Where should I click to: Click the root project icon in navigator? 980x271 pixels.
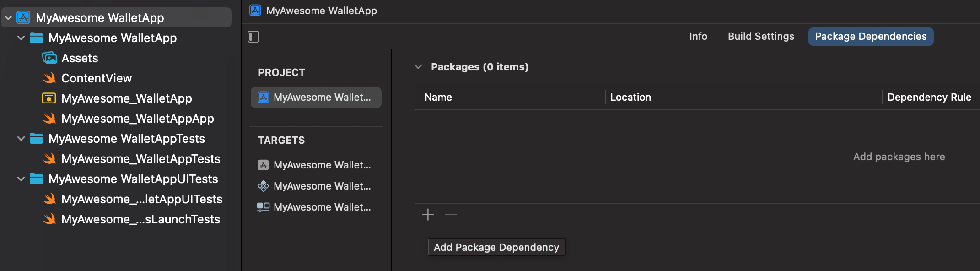click(23, 18)
